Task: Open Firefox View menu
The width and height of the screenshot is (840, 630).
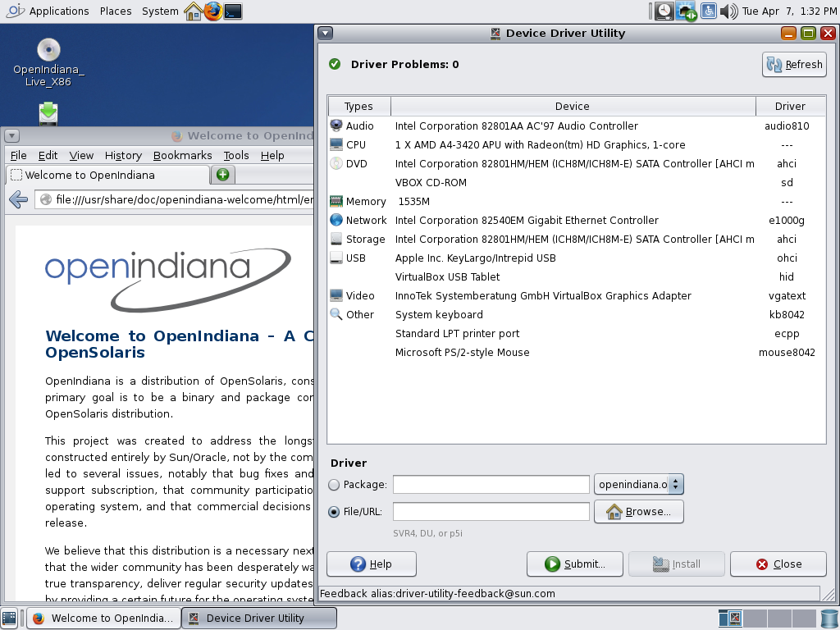Action: [x=81, y=155]
